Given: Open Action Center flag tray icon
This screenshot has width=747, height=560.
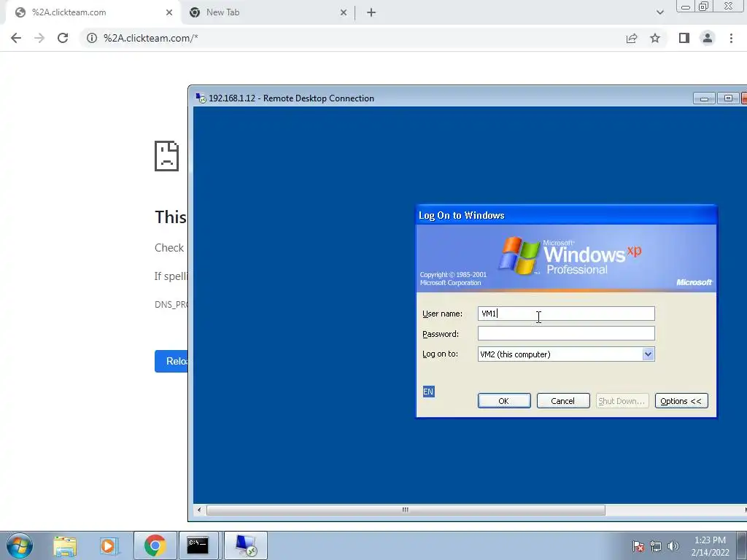Looking at the screenshot, I should pos(638,545).
